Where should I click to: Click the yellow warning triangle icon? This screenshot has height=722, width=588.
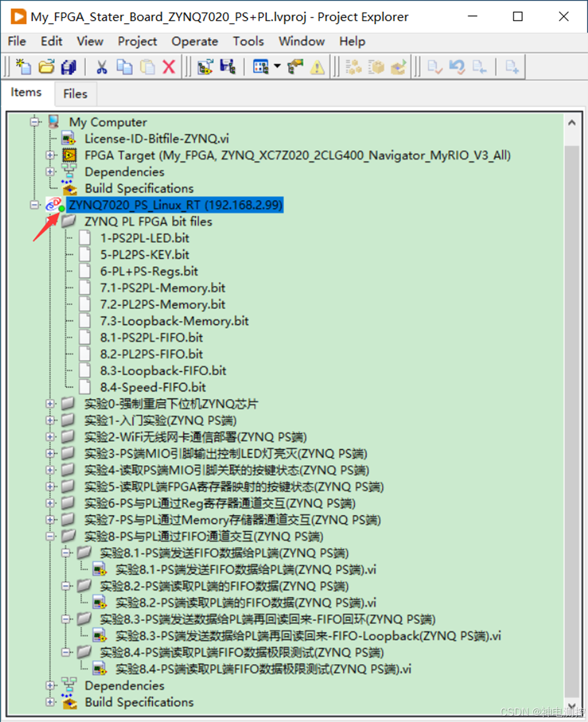tap(317, 67)
